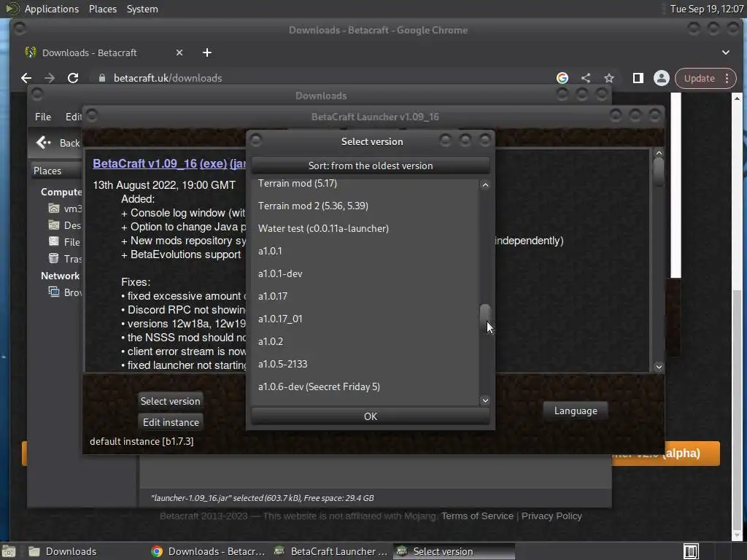The image size is (747, 560).
Task: Open vm3 folder icon in sidebar
Action: [x=54, y=209]
